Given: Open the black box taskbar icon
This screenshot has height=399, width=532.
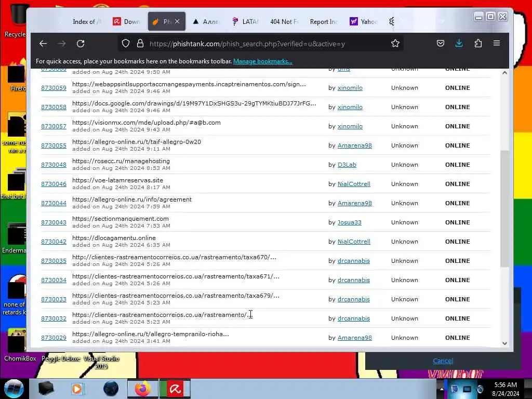Looking at the screenshot, I should [x=46, y=389].
